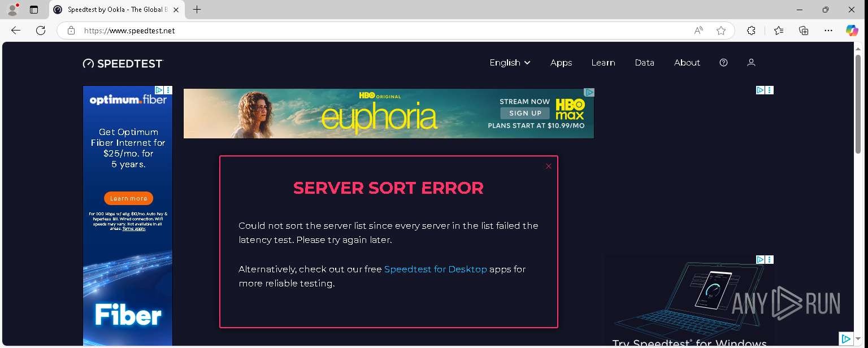Add this page to favorites star
This screenshot has width=868, height=348.
point(721,31)
